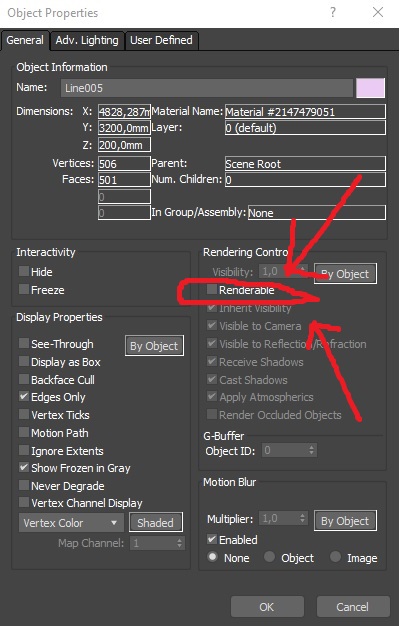400x626 pixels.
Task: Check the Freeze option
Action: point(24,289)
